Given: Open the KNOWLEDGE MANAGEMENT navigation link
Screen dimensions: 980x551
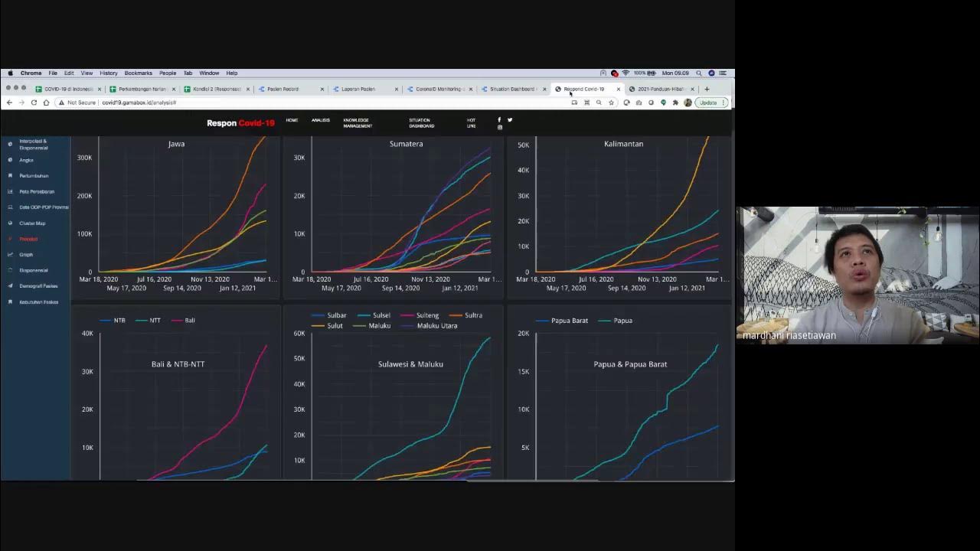Looking at the screenshot, I should 357,122.
